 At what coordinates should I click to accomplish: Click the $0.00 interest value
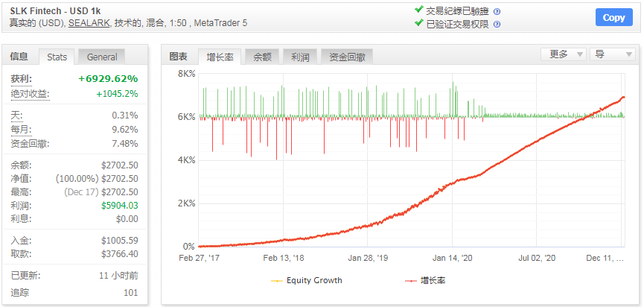127,218
